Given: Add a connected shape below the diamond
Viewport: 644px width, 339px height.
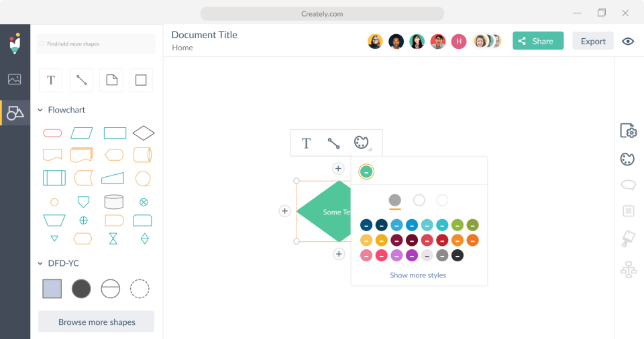Looking at the screenshot, I should tap(338, 254).
